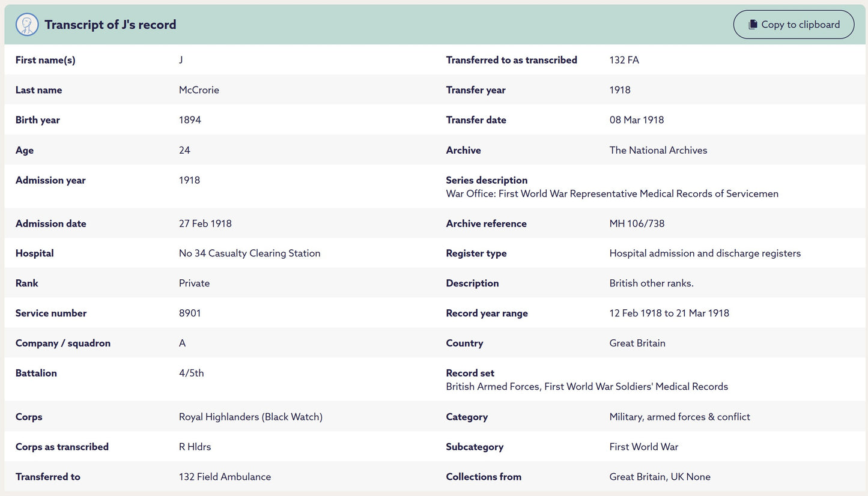Screen dimensions: 868x496
Task: Click The National Archives archive value
Action: point(658,150)
